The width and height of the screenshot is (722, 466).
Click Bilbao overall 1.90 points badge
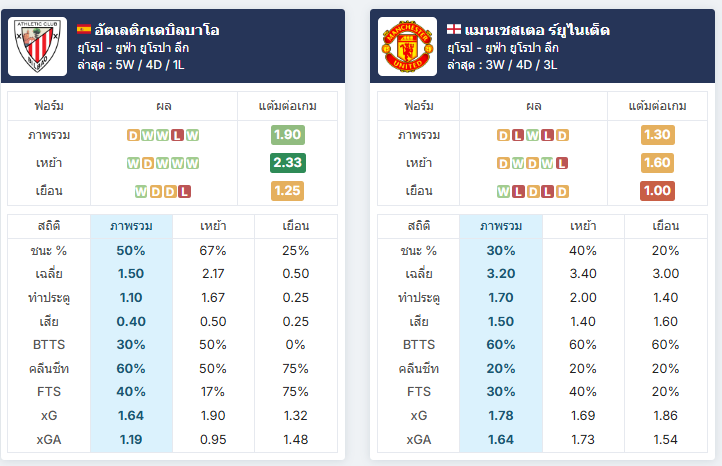point(288,135)
